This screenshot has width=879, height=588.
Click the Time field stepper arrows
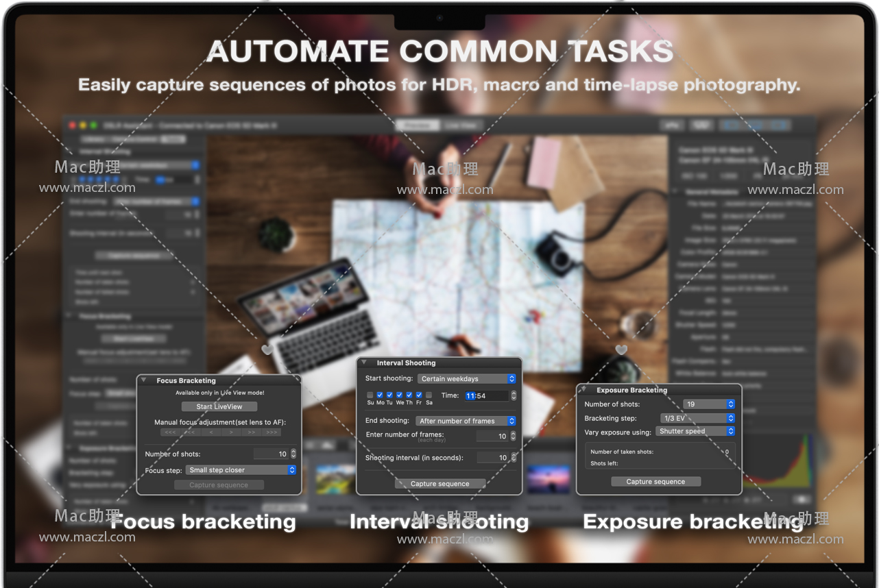514,395
